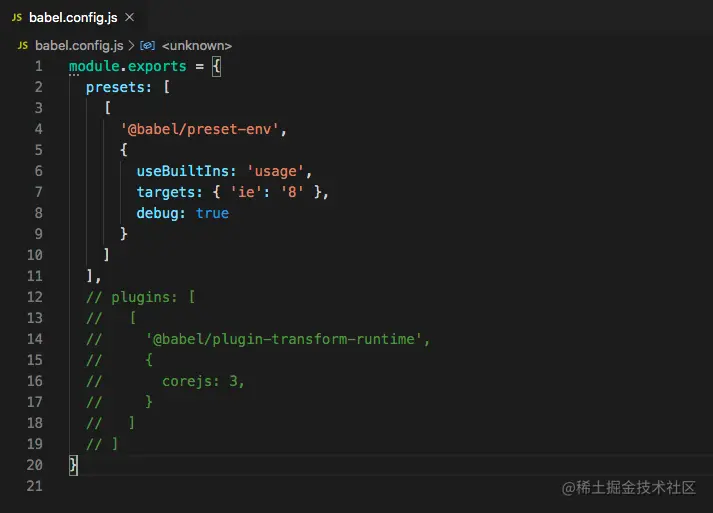Click line number 12 in gutter

click(35, 297)
